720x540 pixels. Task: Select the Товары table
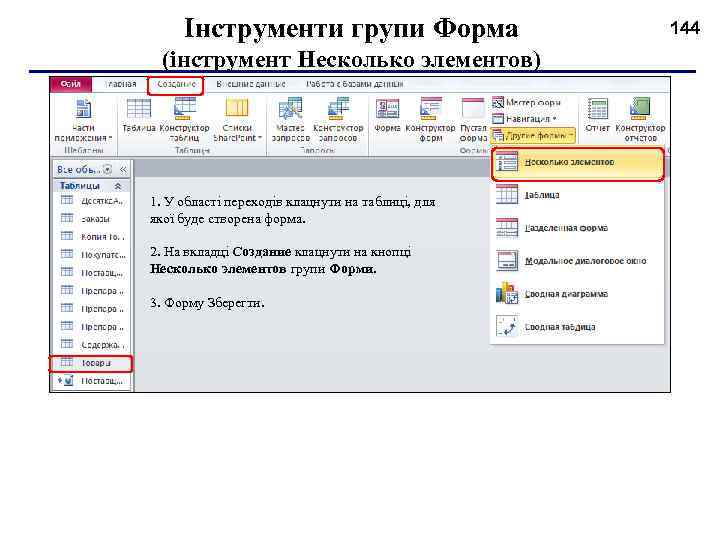91,363
